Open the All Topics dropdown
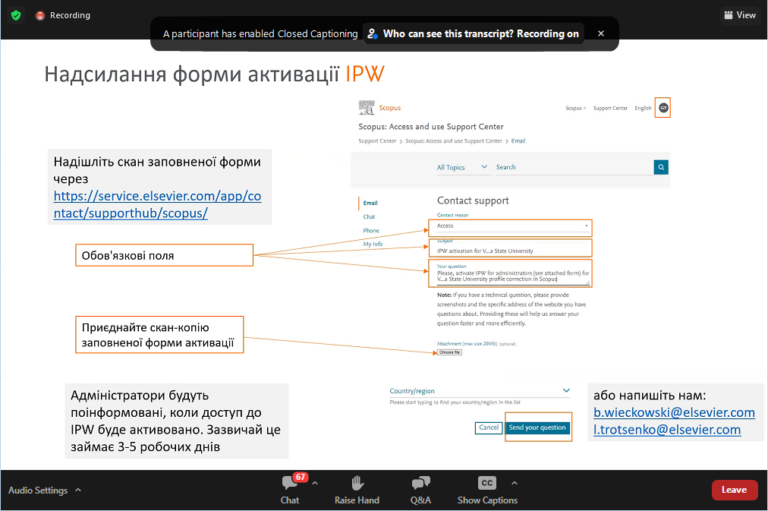The width and height of the screenshot is (768, 511). (462, 167)
